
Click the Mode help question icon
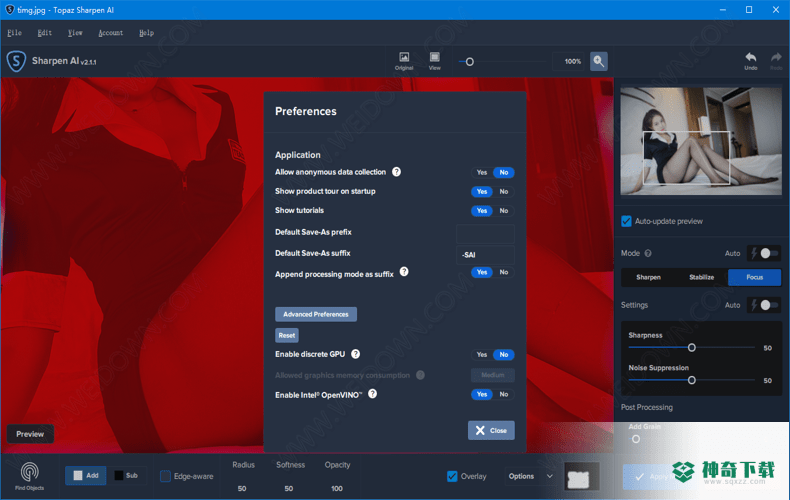pos(648,253)
